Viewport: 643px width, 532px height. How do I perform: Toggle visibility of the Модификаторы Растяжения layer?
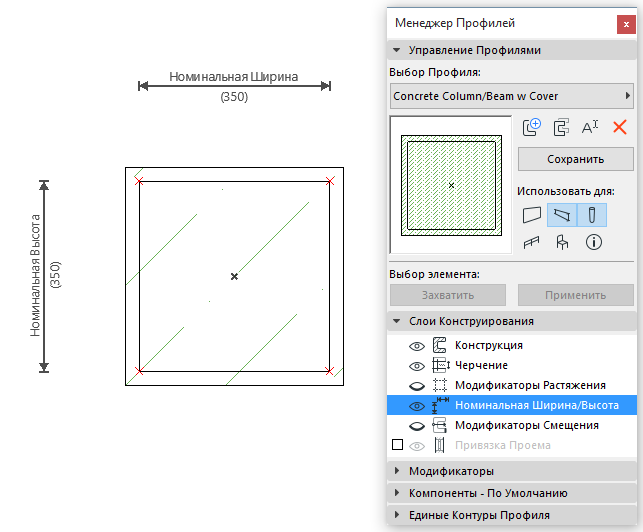tap(417, 386)
